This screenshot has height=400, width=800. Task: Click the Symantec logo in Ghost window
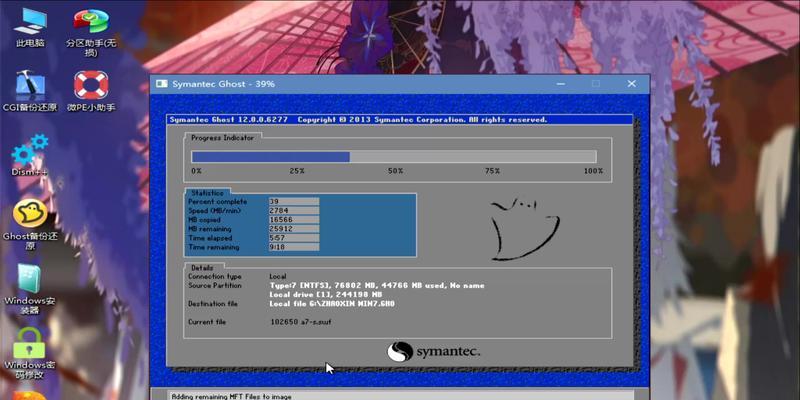(x=433, y=352)
